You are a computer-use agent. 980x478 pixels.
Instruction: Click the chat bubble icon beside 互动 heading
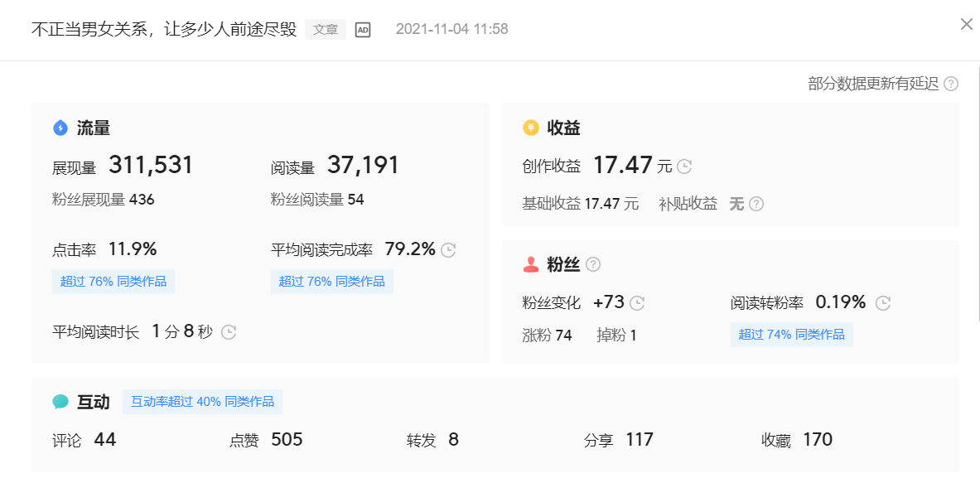[59, 401]
